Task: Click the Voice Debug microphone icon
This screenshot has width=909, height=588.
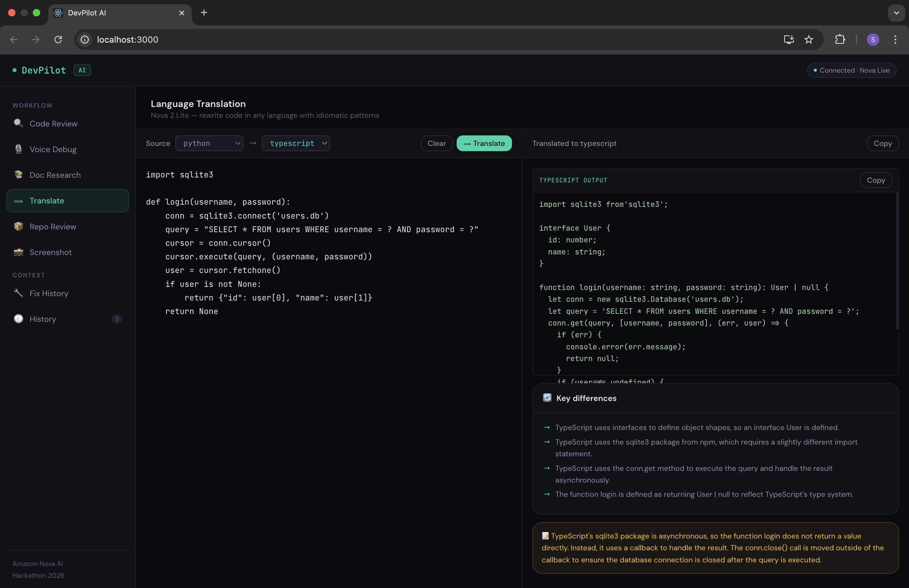Action: coord(18,149)
